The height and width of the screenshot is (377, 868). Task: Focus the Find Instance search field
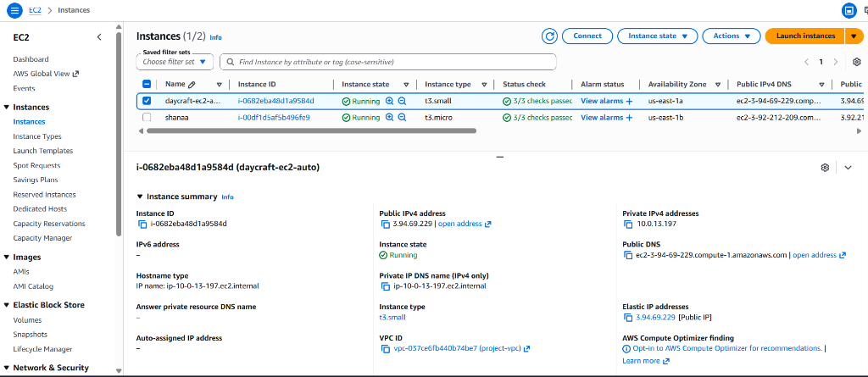[388, 62]
